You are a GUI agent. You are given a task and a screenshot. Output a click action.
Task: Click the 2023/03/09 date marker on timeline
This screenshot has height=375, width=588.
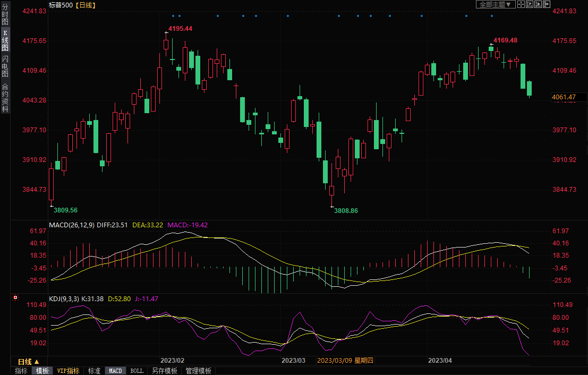pos(345,361)
